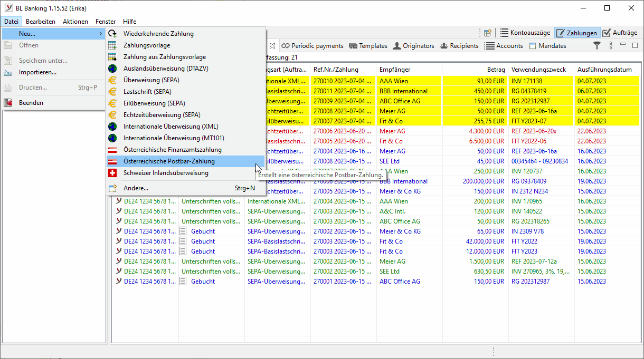Click the Euro icon next to Lastschrift (SEPA)

(112, 92)
